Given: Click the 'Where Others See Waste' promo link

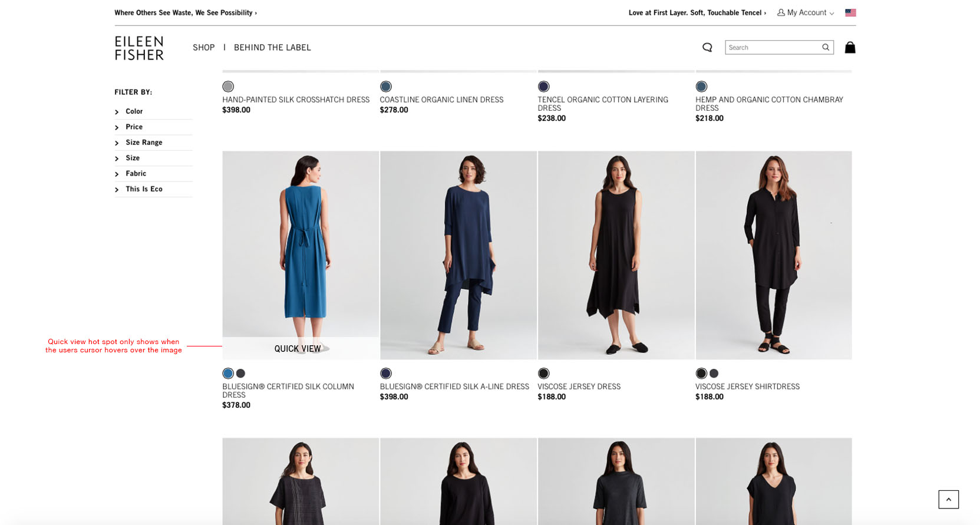Looking at the screenshot, I should click(186, 13).
